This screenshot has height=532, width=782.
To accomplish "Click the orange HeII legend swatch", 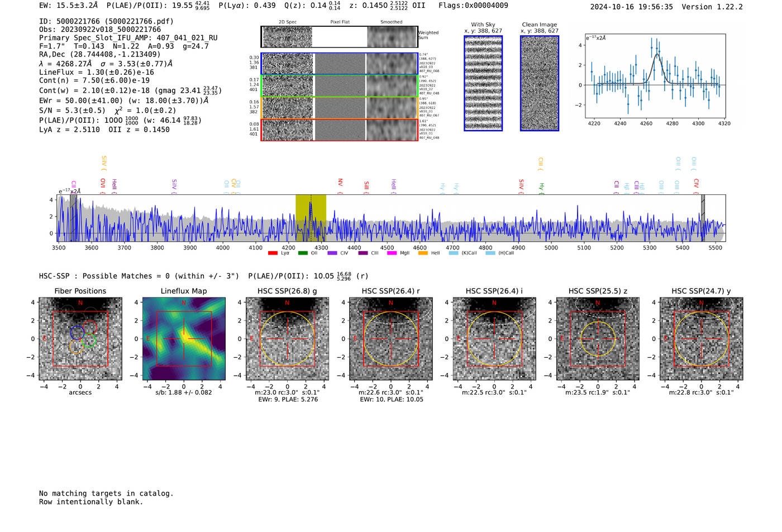I will 423,253.
